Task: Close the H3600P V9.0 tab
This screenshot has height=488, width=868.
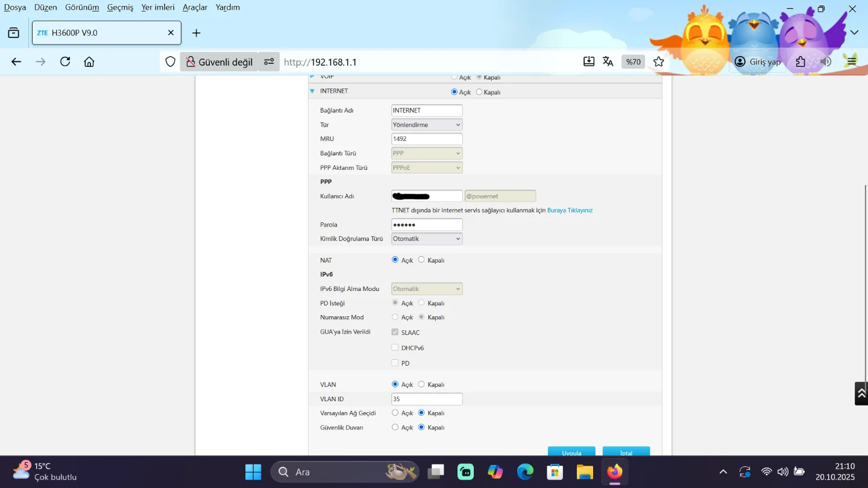Action: pyautogui.click(x=171, y=33)
